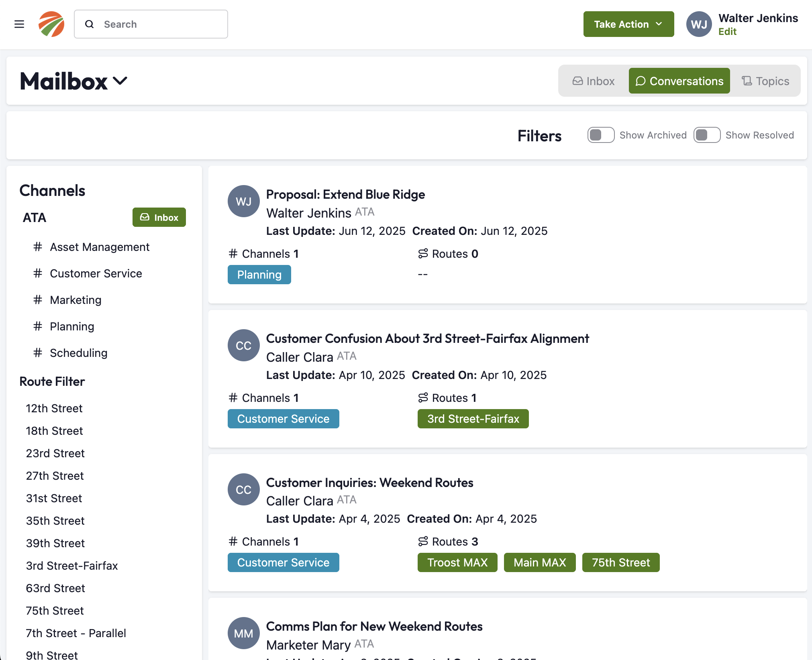Enable the Show Resolved toggle
This screenshot has width=812, height=660.
coord(707,135)
